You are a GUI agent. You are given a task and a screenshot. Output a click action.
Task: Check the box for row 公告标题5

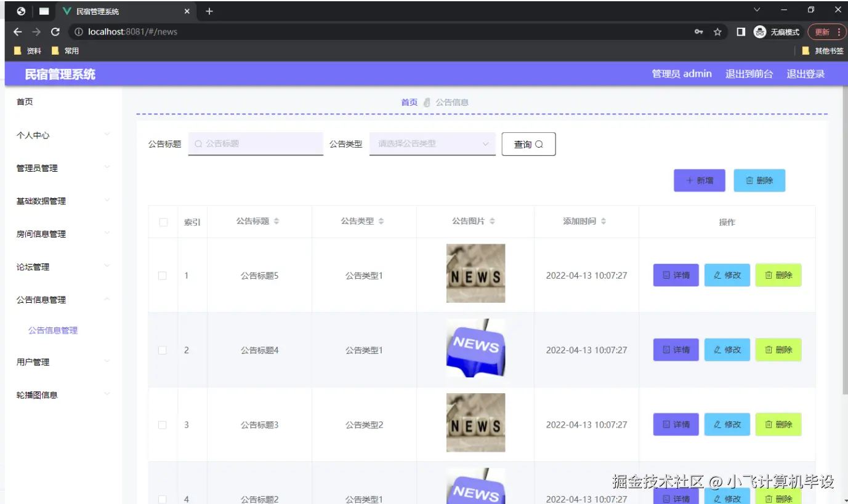163,276
